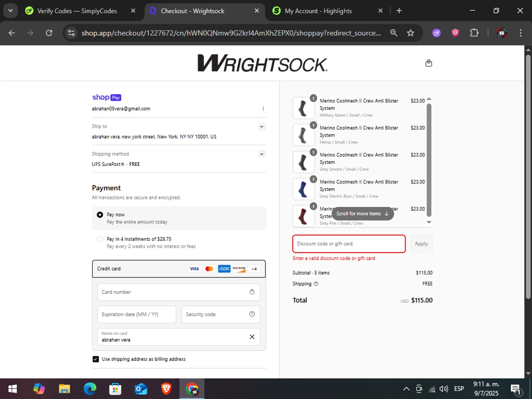Select the Credit card payment header
532x399 pixels.
pyautogui.click(x=179, y=268)
